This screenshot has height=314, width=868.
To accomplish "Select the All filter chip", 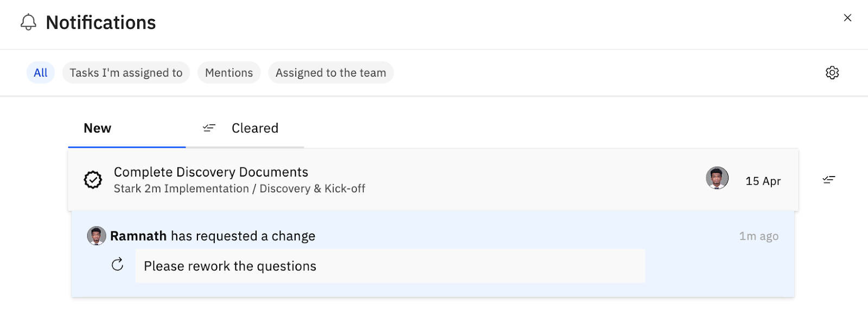I will click(41, 73).
